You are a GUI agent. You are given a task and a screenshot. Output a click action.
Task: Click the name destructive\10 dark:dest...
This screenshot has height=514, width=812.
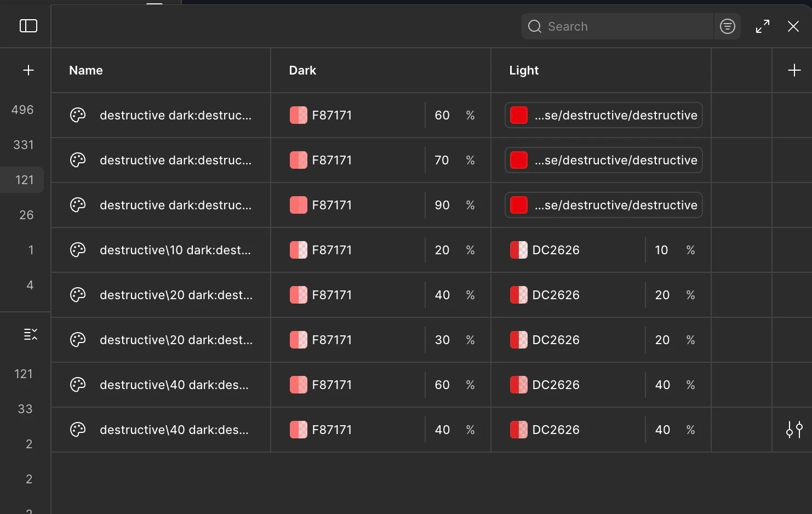175,250
